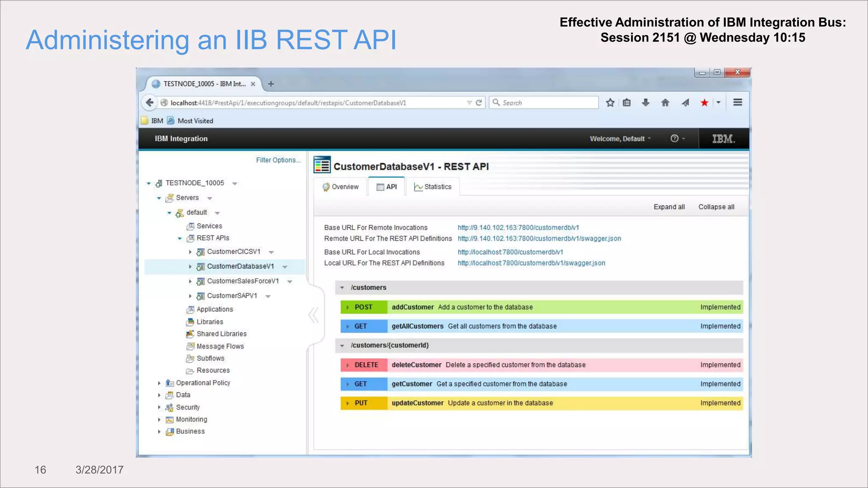868x488 pixels.
Task: Open the localhost swagger.json link
Action: pyautogui.click(x=531, y=263)
